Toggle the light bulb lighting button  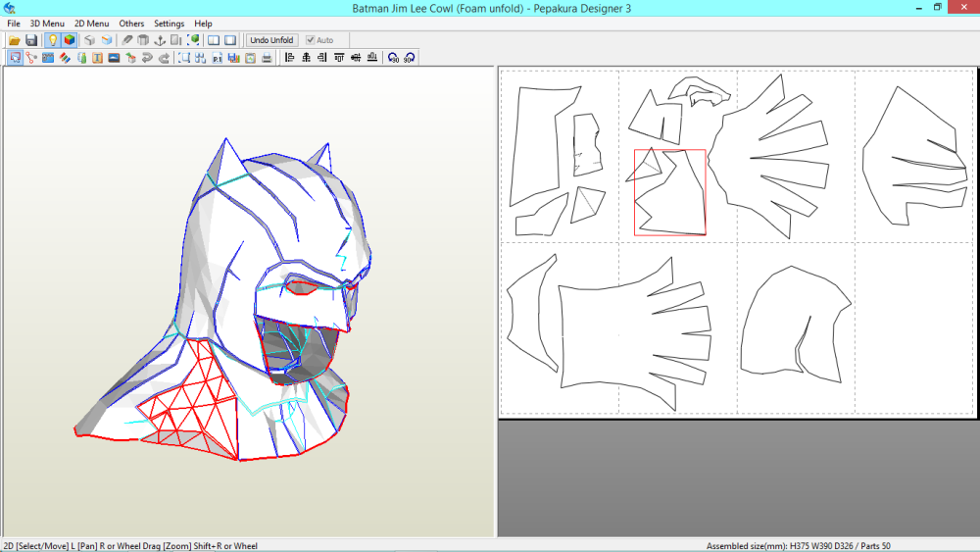(x=53, y=40)
